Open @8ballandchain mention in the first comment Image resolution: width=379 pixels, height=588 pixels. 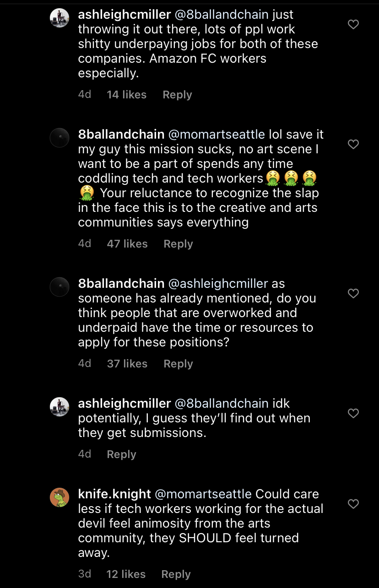(x=222, y=15)
